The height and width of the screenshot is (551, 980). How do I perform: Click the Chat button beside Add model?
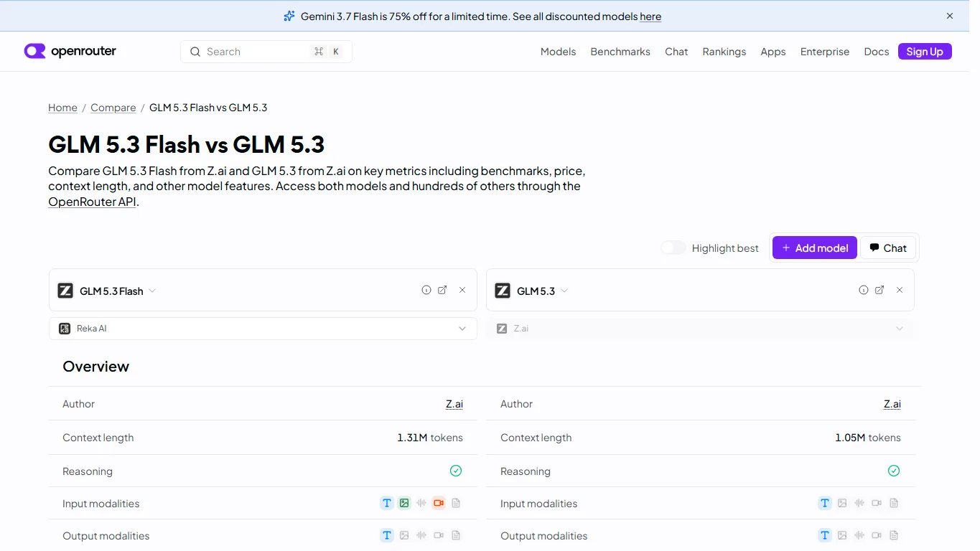tap(888, 248)
